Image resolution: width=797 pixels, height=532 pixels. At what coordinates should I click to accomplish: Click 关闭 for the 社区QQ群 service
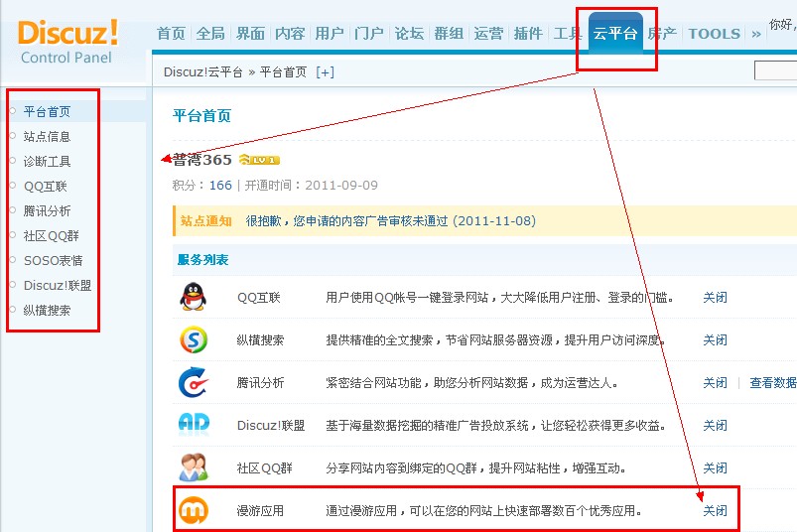click(715, 467)
